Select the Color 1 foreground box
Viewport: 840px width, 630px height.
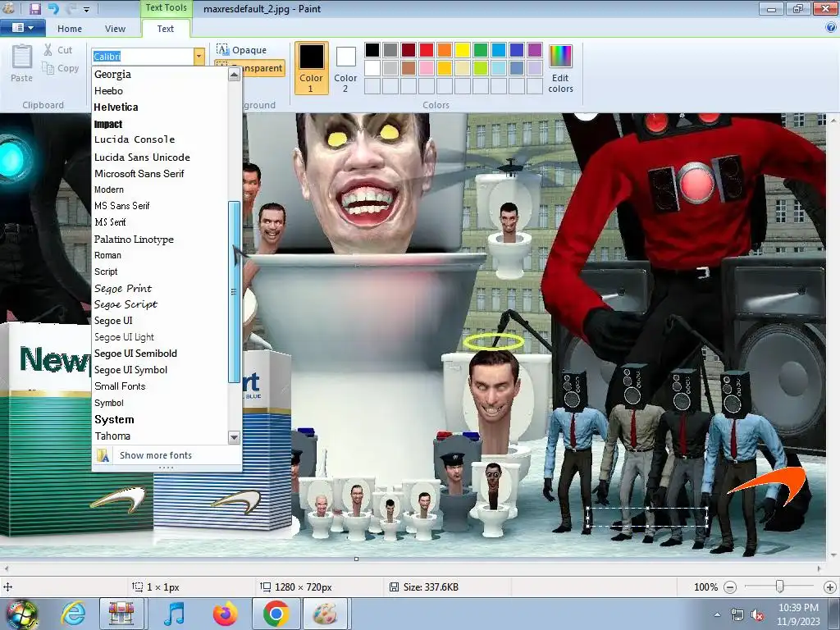(x=311, y=68)
